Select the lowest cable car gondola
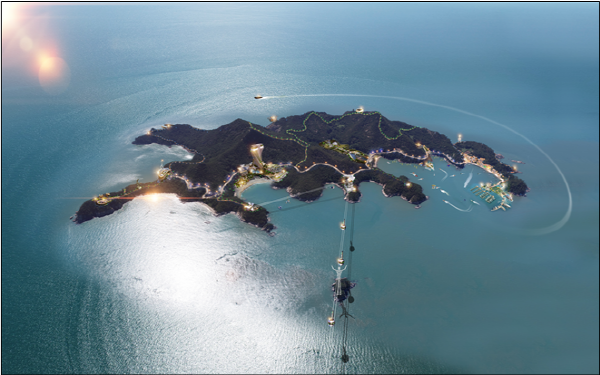This screenshot has width=600, height=375. pyautogui.click(x=331, y=321)
